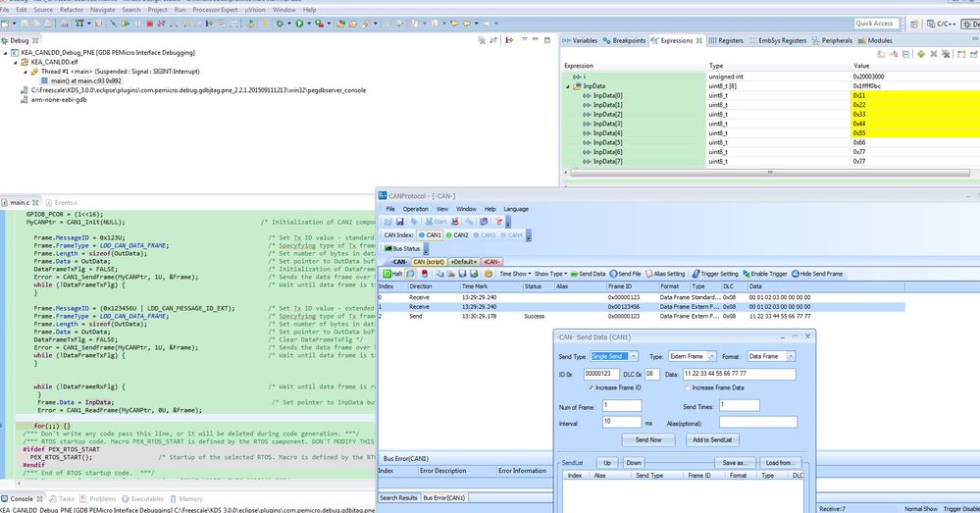This screenshot has width=980, height=513.
Task: Remove selected expression with X icon
Action: pyautogui.click(x=934, y=54)
